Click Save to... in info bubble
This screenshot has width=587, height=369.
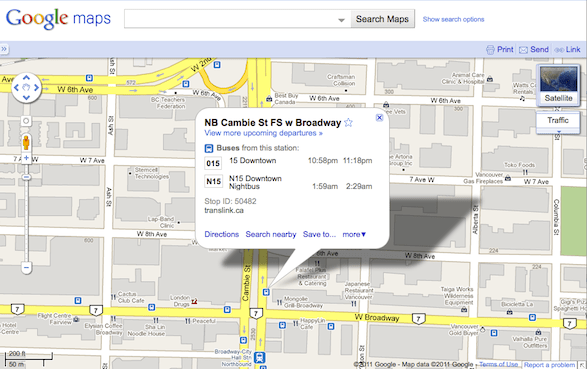[x=319, y=234]
